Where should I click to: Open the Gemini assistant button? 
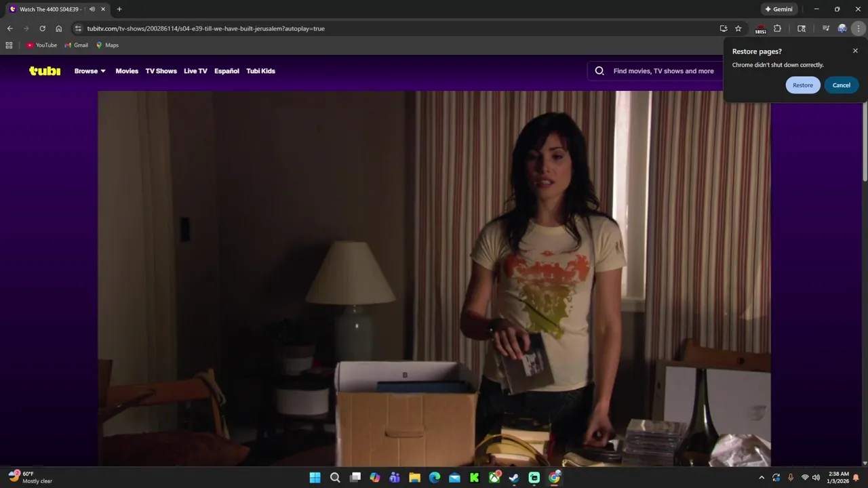point(778,9)
